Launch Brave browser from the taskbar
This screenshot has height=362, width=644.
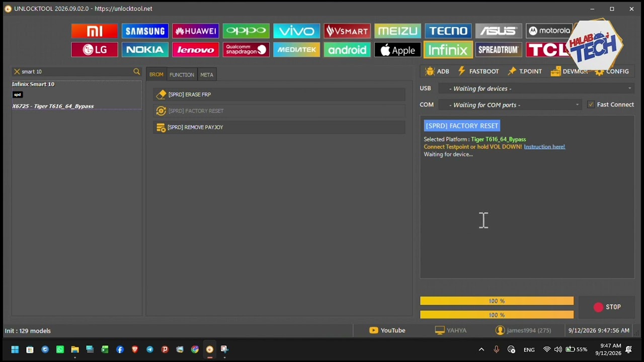(135, 349)
